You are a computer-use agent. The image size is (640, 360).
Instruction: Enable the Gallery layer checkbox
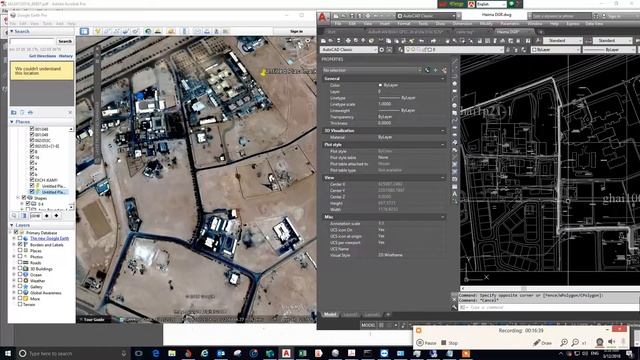[20, 287]
